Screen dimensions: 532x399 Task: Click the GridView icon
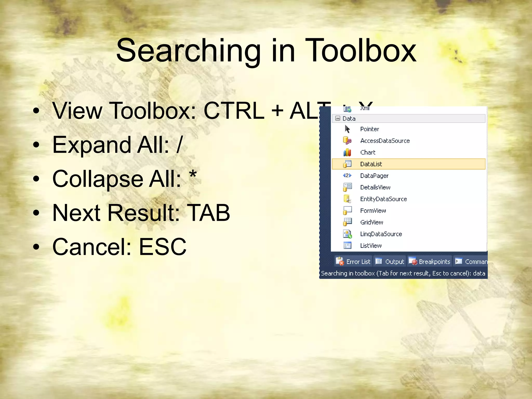[347, 222]
